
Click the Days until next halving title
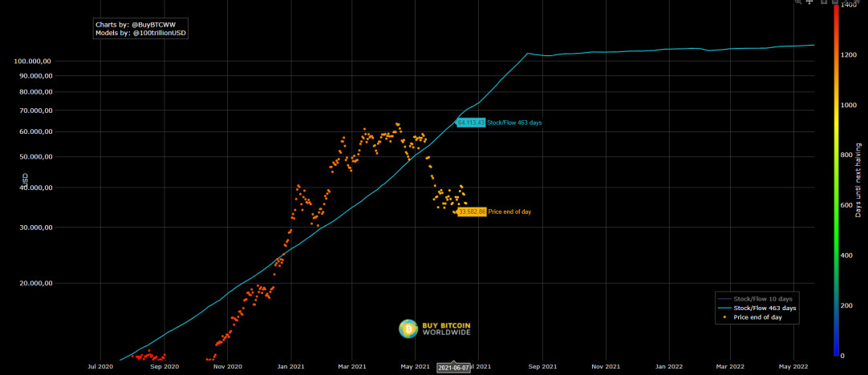858,179
